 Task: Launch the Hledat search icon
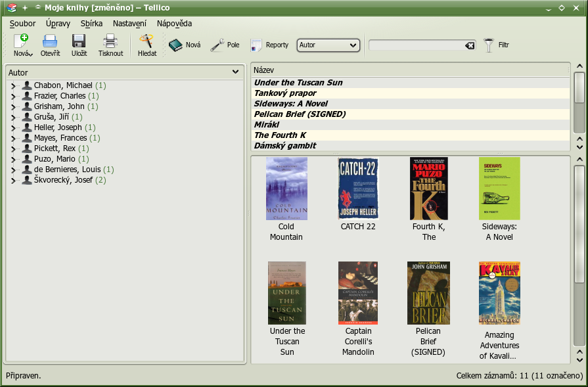click(x=147, y=41)
